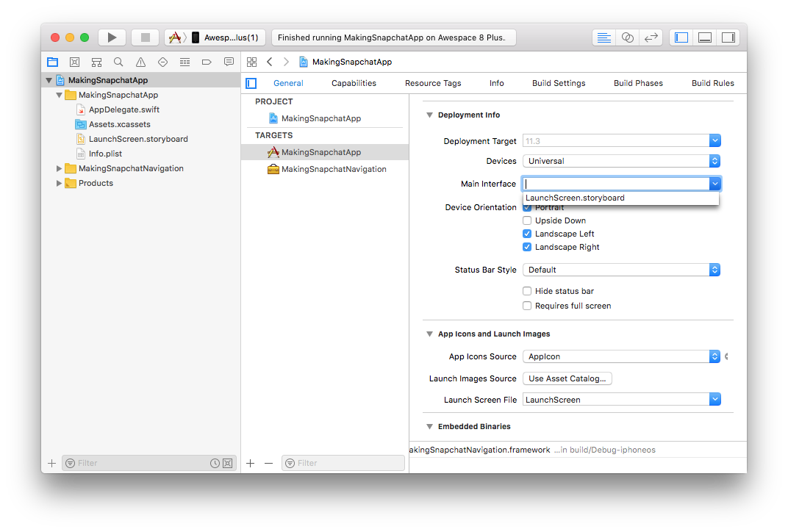Add a new target with plus button

tap(250, 463)
